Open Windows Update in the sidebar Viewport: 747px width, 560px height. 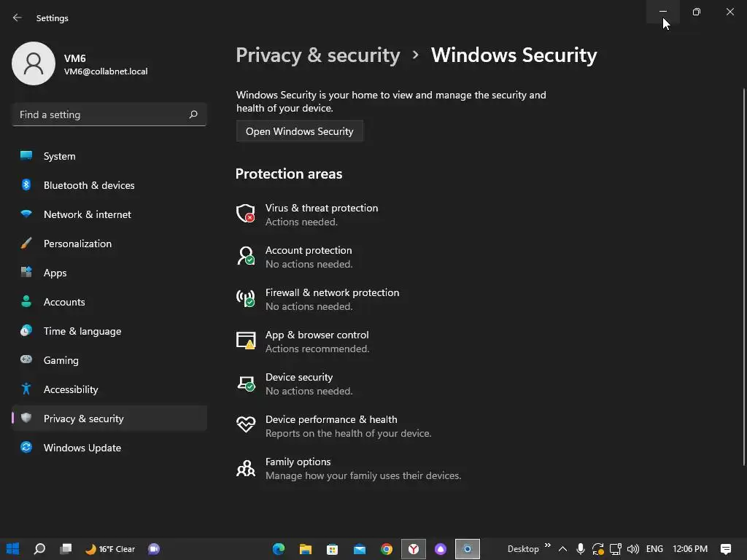109,448
